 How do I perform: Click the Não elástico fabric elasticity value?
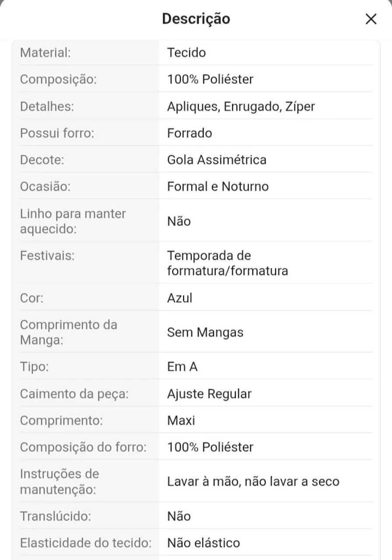pos(203,543)
